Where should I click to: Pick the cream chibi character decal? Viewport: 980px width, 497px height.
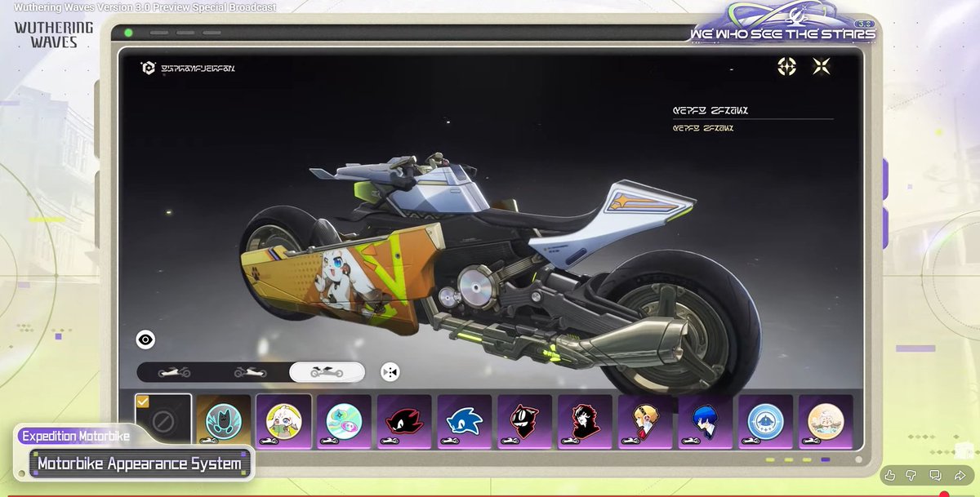(x=826, y=422)
